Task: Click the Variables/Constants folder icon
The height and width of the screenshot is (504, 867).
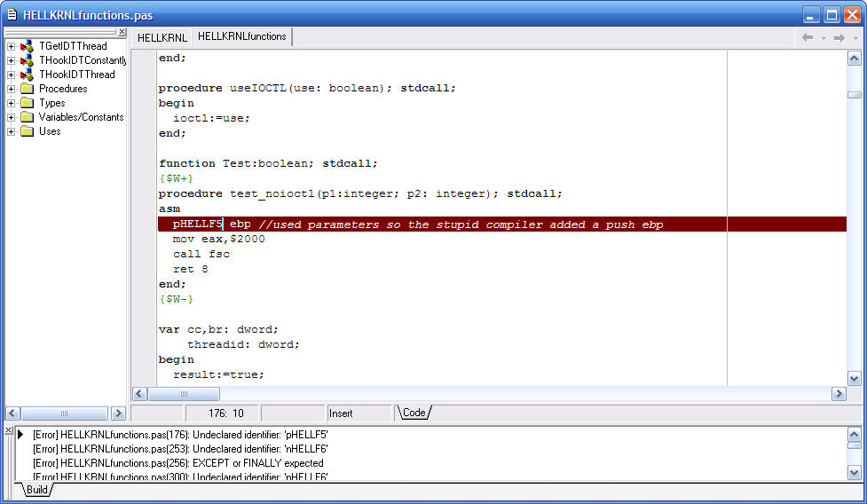Action: click(28, 117)
